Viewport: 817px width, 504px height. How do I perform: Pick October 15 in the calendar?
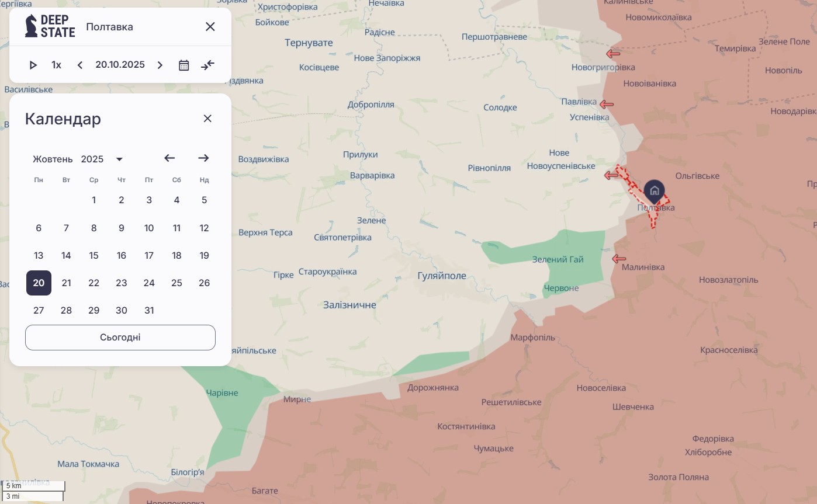(x=94, y=255)
